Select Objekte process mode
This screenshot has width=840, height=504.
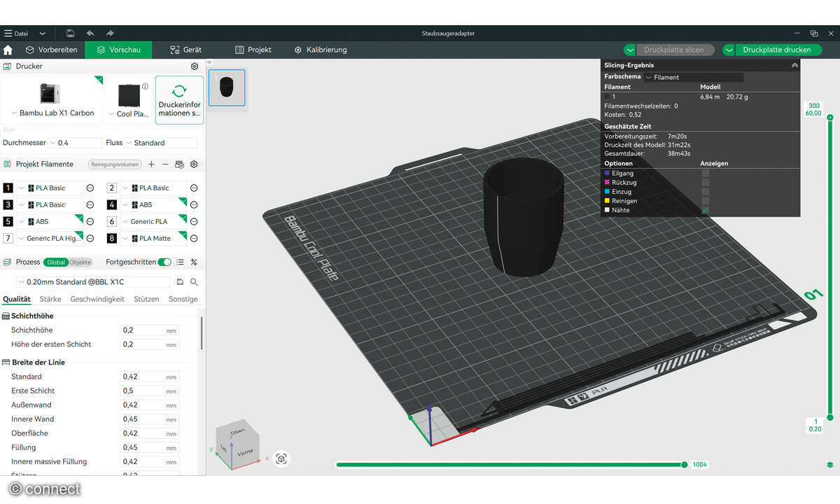click(80, 262)
